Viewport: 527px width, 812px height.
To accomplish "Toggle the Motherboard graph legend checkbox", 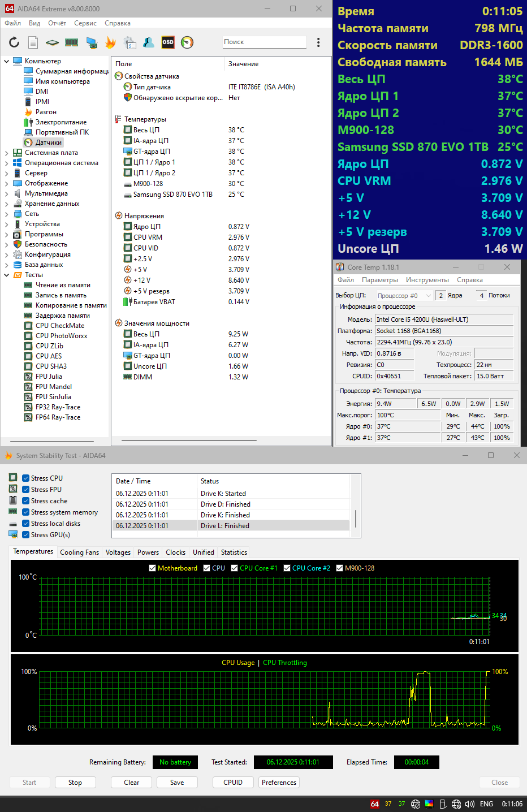I will [x=152, y=568].
